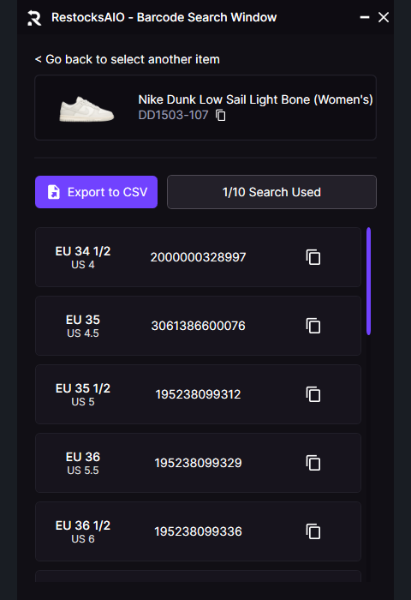Screen dimensions: 411x600
Task: Copy barcode for EU 35 1/2
Action: pyautogui.click(x=313, y=394)
